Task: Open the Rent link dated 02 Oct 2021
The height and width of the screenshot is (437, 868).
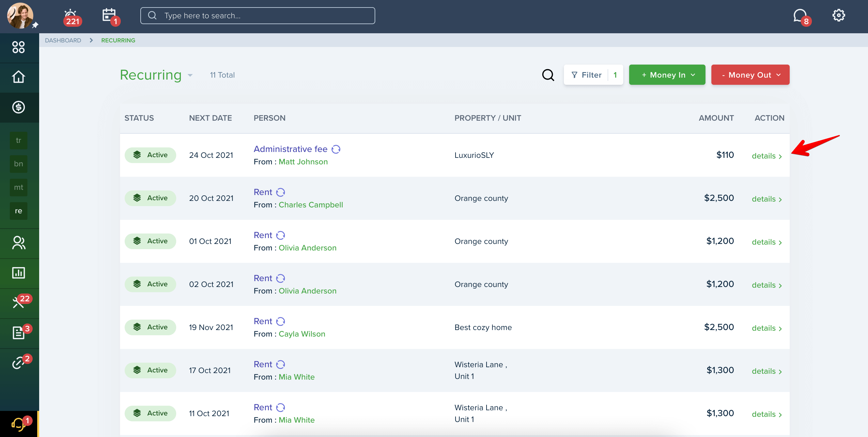Action: (x=263, y=279)
